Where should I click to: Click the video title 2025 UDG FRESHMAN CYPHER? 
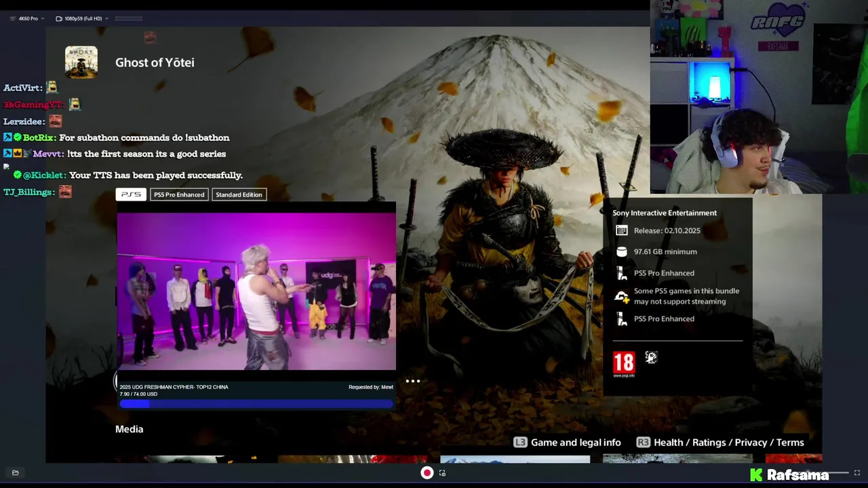[174, 387]
